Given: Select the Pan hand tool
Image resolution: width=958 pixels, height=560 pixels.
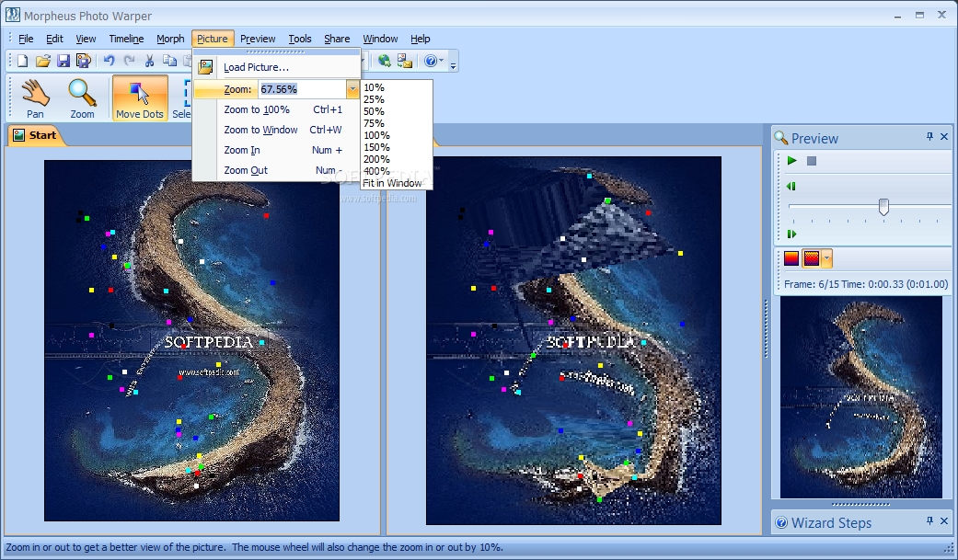Looking at the screenshot, I should (x=36, y=98).
